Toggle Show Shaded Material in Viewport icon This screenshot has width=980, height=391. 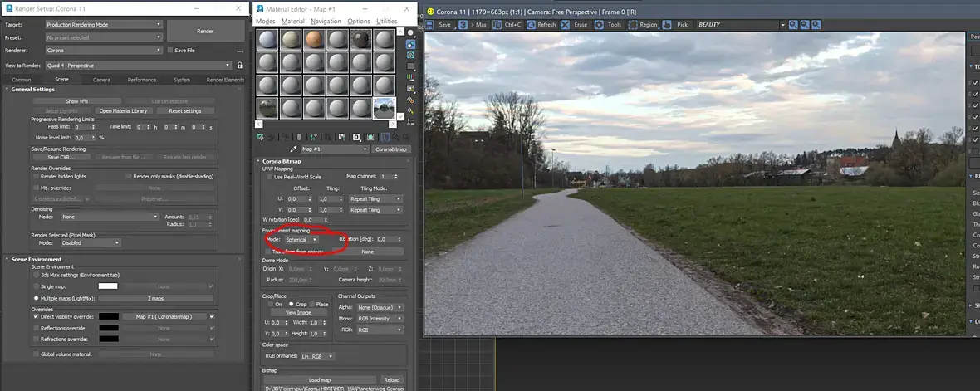[x=370, y=137]
